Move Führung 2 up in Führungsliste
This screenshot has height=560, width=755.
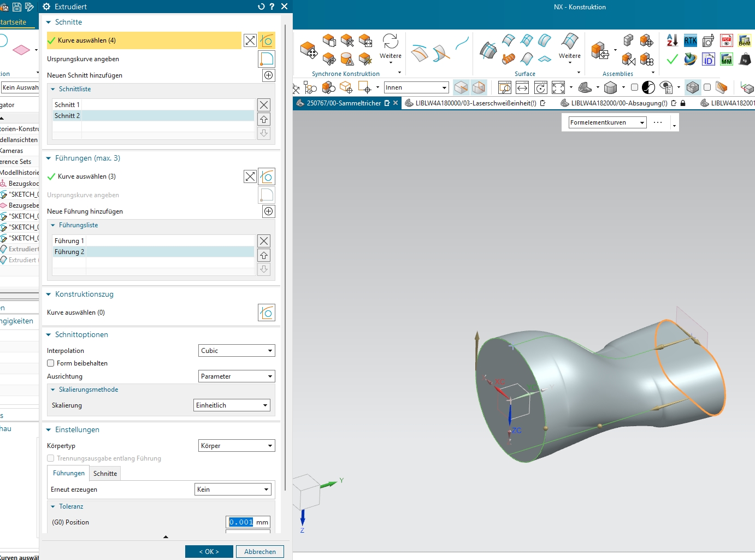tap(264, 256)
